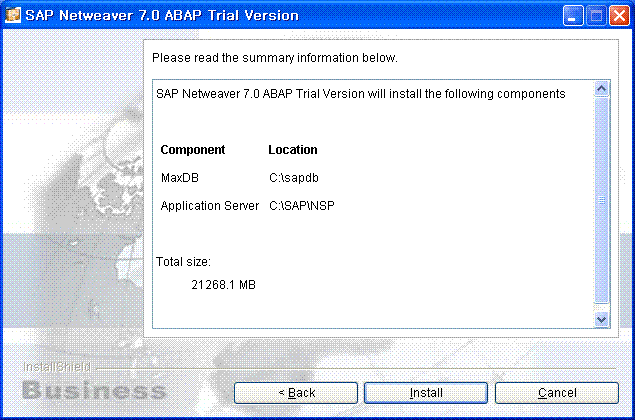Close the SAP Netweaver installer window
Image resolution: width=635 pixels, height=420 pixels.
pyautogui.click(x=620, y=16)
